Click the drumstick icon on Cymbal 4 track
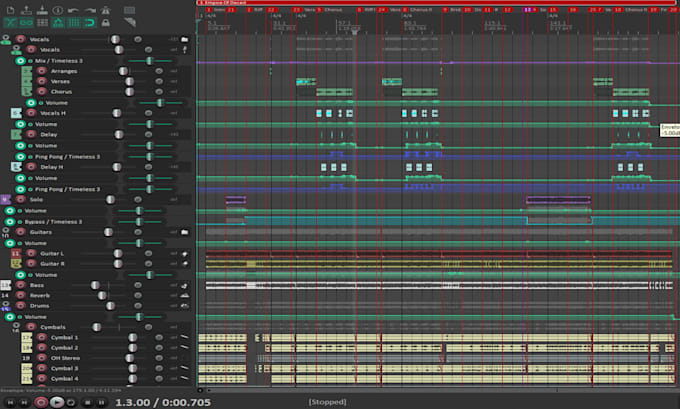Image resolution: width=680 pixels, height=409 pixels. pyautogui.click(x=185, y=378)
